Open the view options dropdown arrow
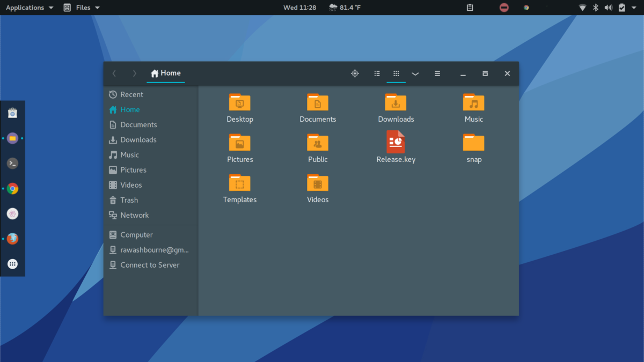The height and width of the screenshot is (362, 644). 415,74
